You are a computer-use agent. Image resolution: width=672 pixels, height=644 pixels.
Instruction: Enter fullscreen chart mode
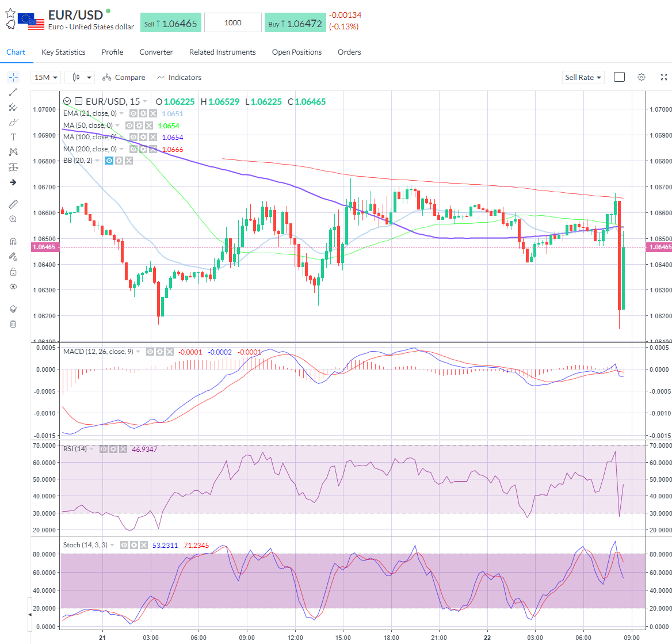coord(664,77)
